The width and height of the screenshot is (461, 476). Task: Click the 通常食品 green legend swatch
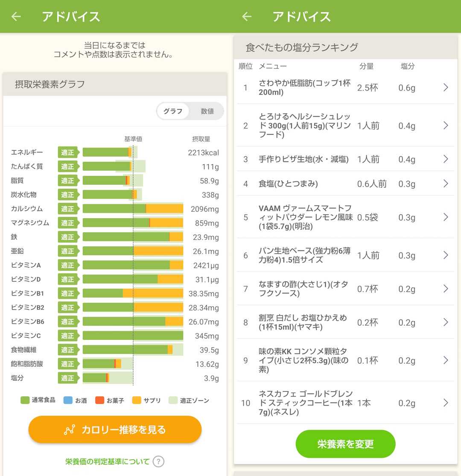click(x=25, y=400)
